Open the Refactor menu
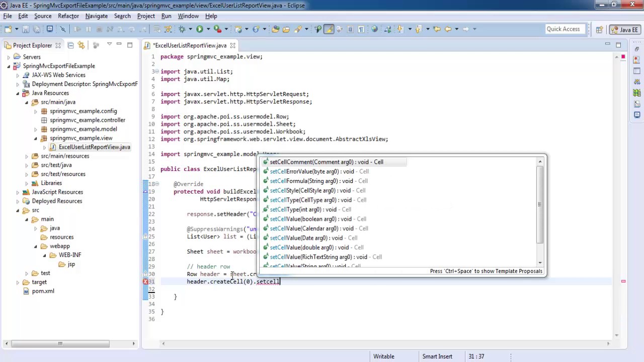 (x=68, y=16)
